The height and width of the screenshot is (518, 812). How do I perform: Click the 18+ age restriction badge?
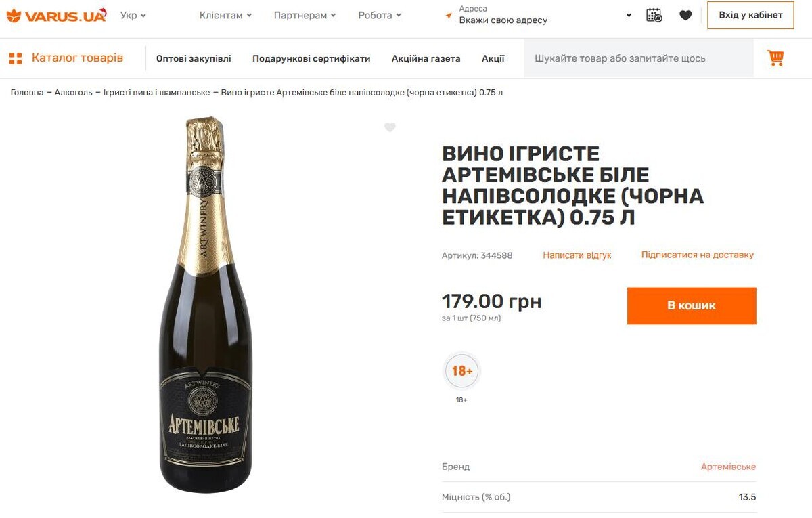(x=462, y=371)
